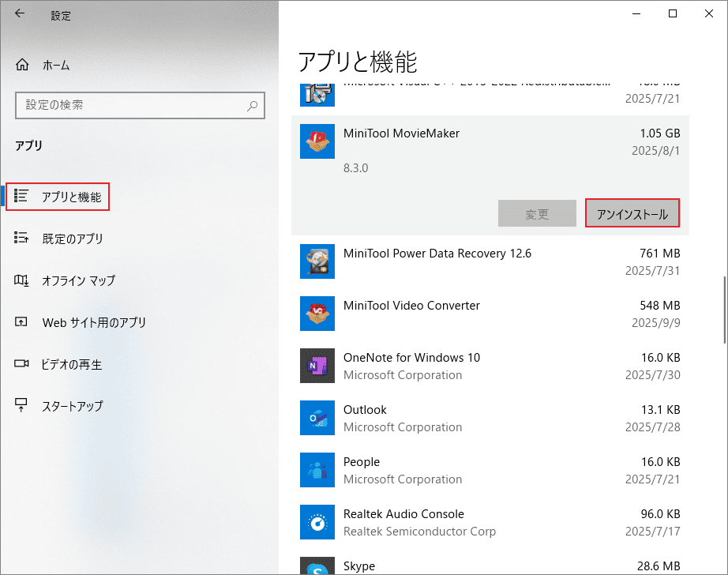This screenshot has height=575, width=728.
Task: Select MiniTool Power Data Recovery 12.6 entry
Action: [x=490, y=261]
